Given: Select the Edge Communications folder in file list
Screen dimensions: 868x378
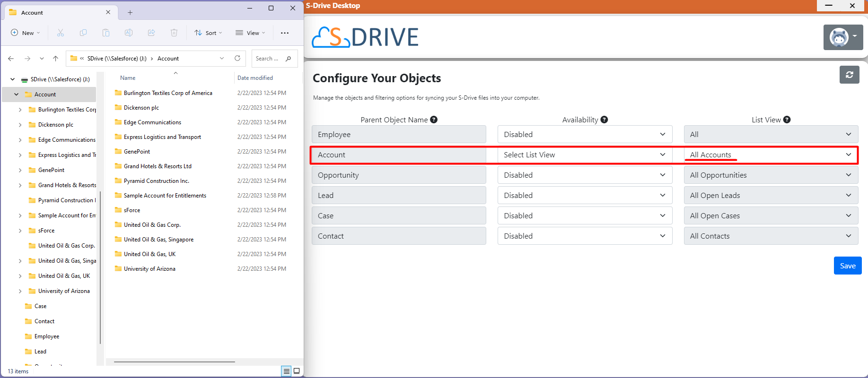Looking at the screenshot, I should [152, 122].
